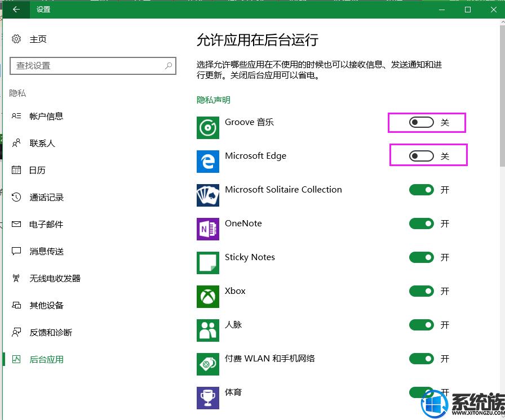Click the Microsoft Solitaire Collection label

pos(283,190)
